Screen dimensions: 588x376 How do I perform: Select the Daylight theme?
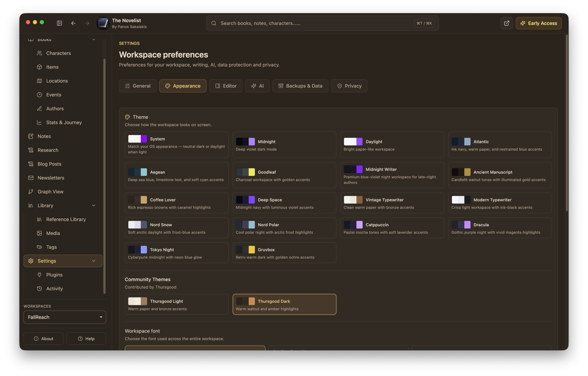tap(392, 145)
